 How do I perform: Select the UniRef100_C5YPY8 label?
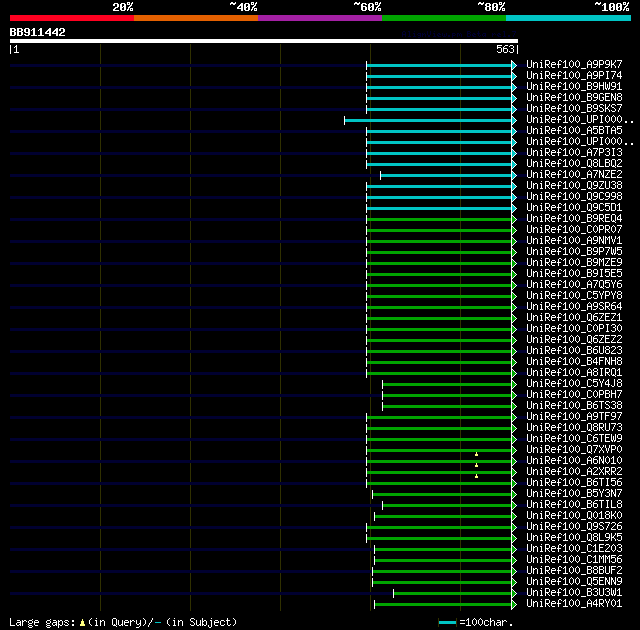[x=574, y=296]
